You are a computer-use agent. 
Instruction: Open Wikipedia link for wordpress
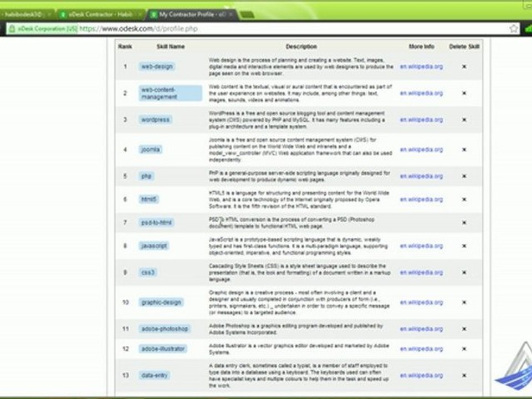point(421,120)
